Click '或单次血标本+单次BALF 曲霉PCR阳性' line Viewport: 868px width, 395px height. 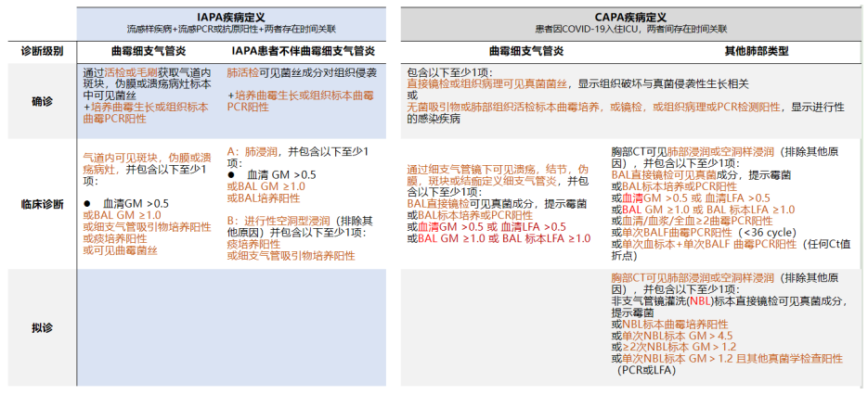[704, 244]
